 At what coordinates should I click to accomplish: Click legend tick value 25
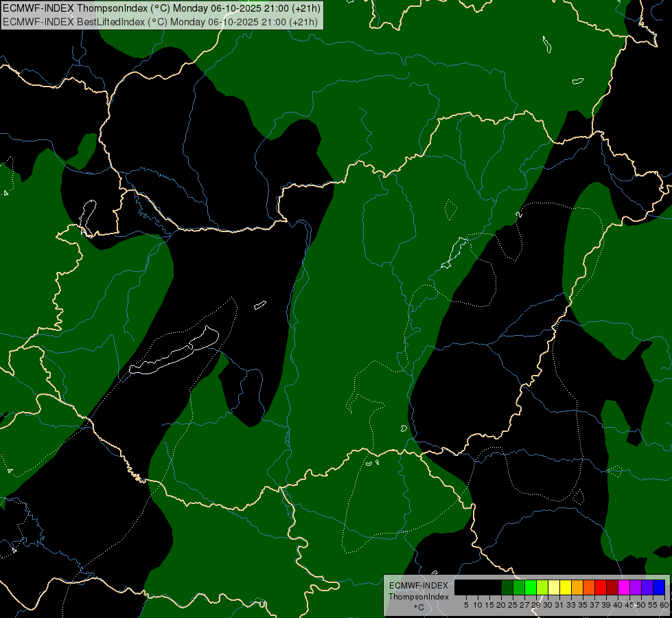click(513, 605)
